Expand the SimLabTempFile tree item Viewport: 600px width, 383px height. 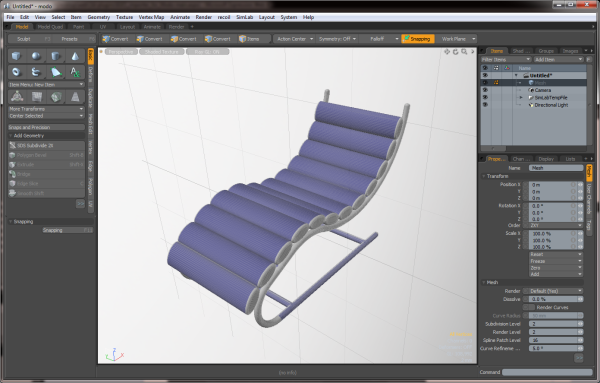coord(520,98)
